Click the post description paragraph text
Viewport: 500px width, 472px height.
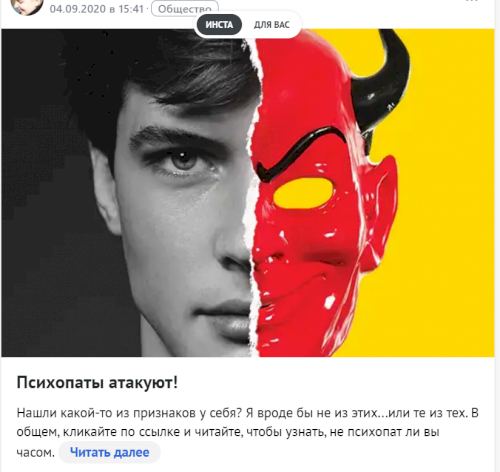click(x=247, y=433)
